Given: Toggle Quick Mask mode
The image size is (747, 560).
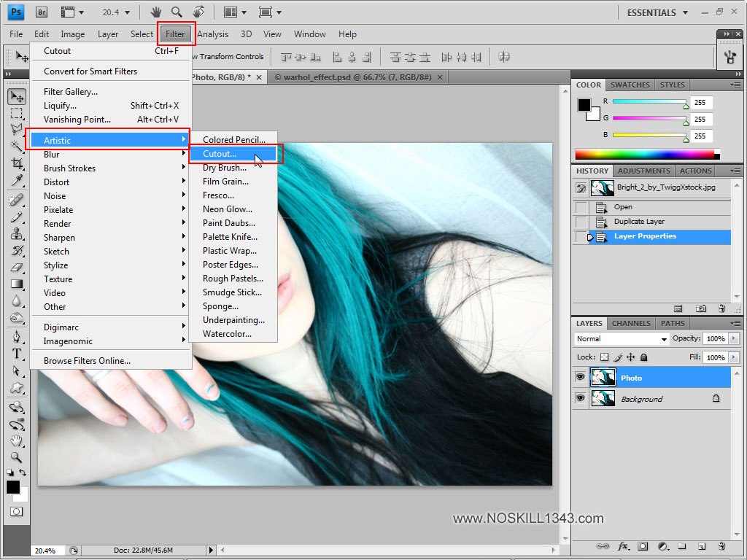Looking at the screenshot, I should [17, 512].
